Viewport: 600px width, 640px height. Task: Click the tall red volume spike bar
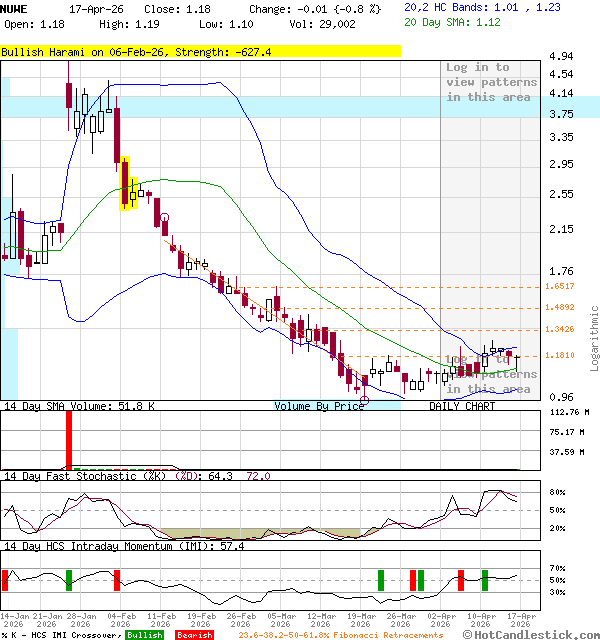[x=69, y=438]
